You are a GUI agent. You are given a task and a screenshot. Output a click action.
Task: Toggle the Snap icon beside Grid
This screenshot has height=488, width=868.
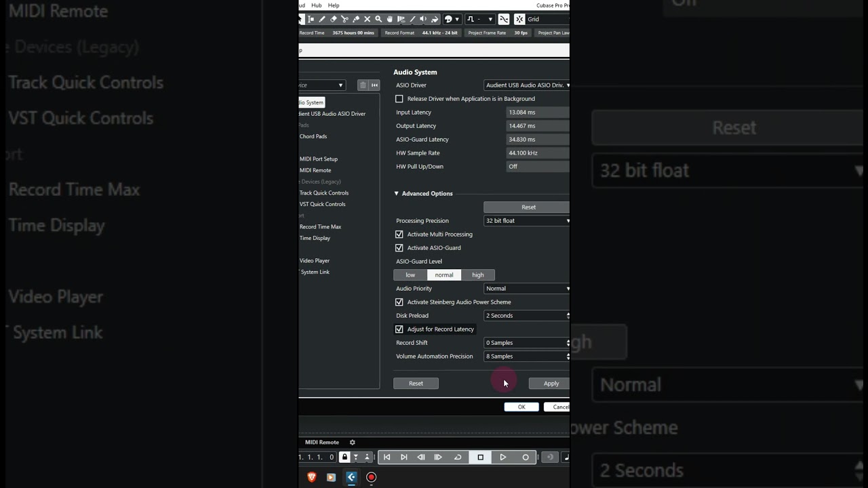tap(519, 19)
